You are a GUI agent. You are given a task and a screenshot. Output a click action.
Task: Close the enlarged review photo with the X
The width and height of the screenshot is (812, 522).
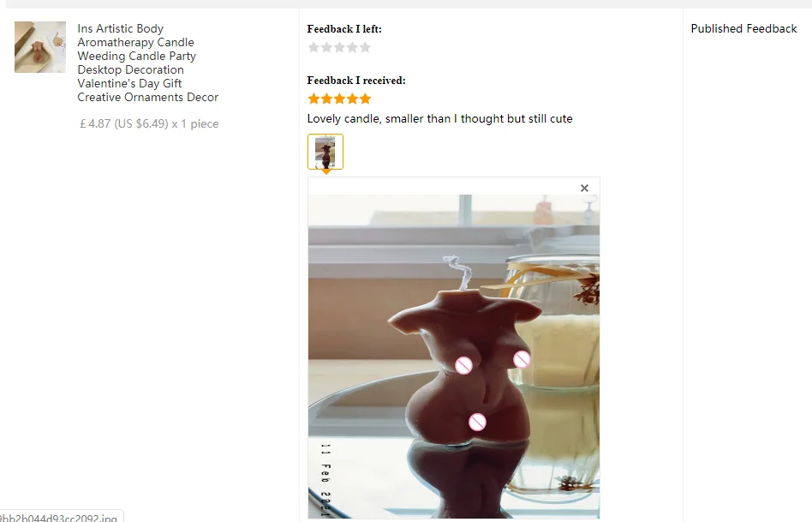tap(584, 189)
